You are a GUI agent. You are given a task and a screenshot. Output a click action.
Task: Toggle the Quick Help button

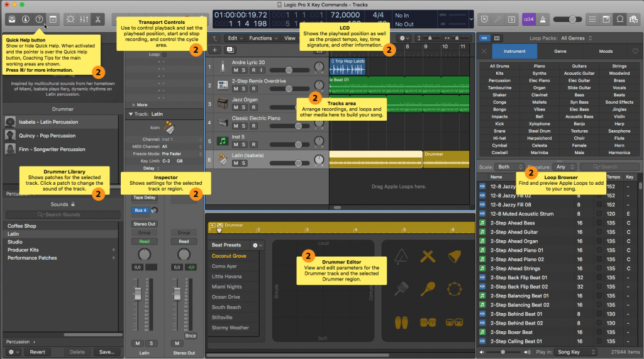point(40,19)
